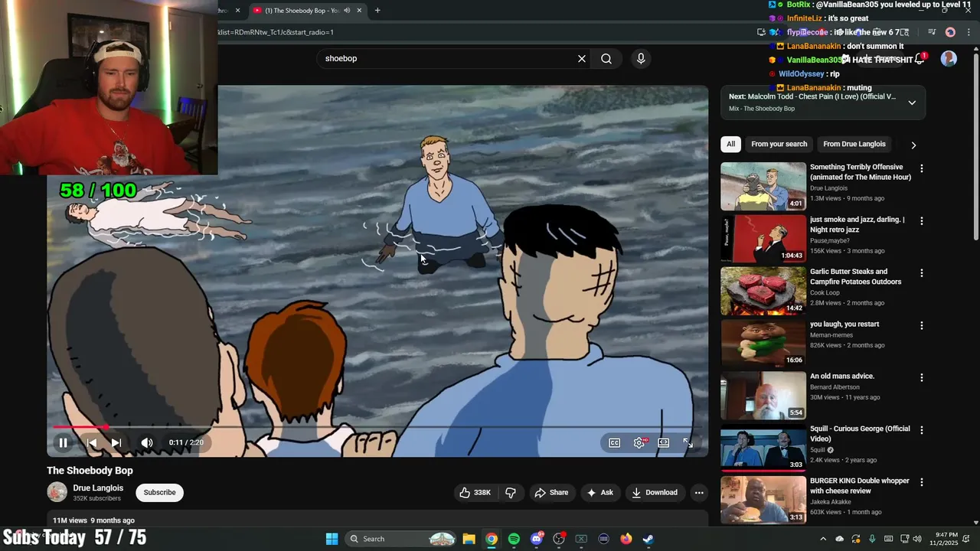Open File Explorer from the taskbar
This screenshot has height=551, width=980.
(469, 539)
